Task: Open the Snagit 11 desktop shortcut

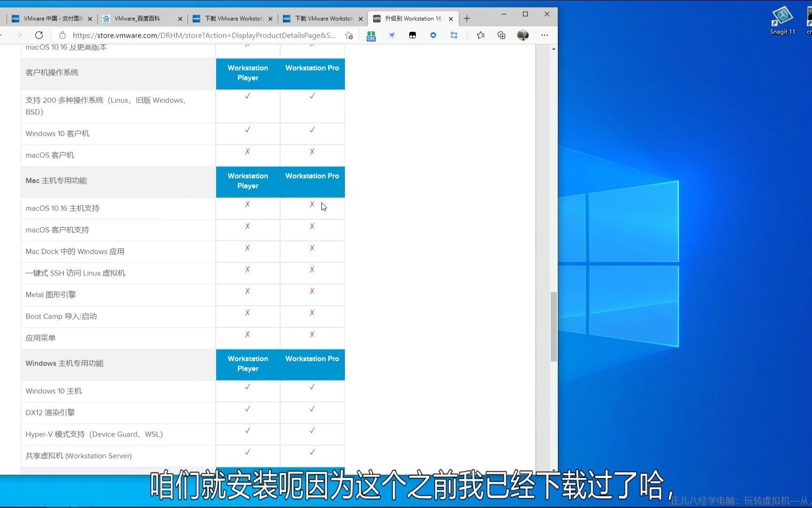Action: (x=782, y=21)
